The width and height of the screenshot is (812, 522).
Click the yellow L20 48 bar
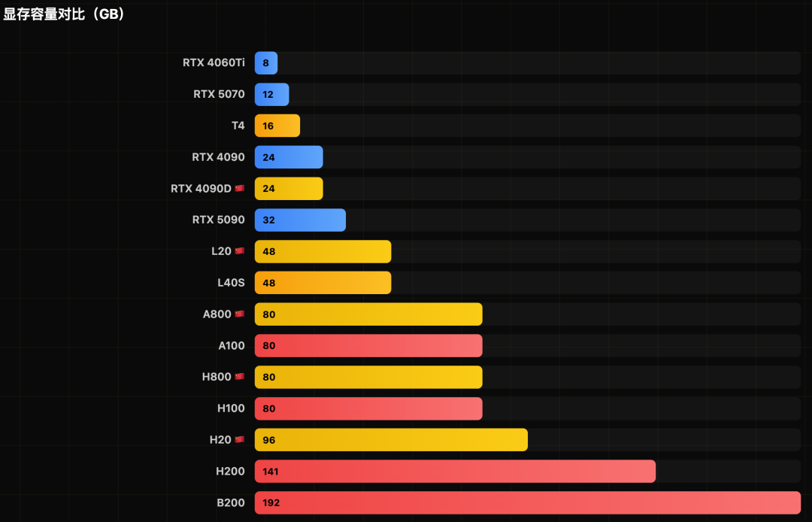point(323,251)
